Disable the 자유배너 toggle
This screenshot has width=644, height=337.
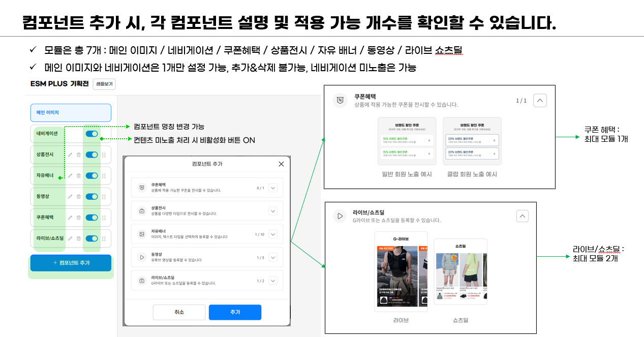tap(92, 175)
